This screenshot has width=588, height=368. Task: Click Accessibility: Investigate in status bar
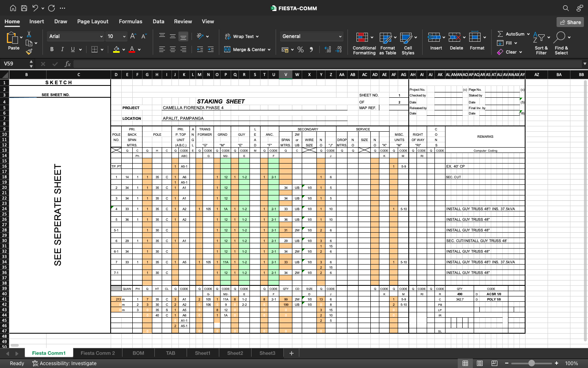[x=65, y=363]
